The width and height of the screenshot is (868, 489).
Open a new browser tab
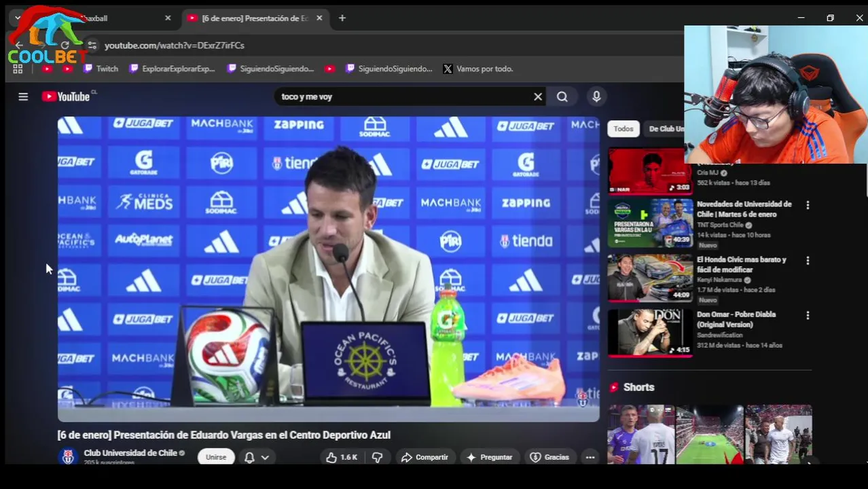click(342, 18)
